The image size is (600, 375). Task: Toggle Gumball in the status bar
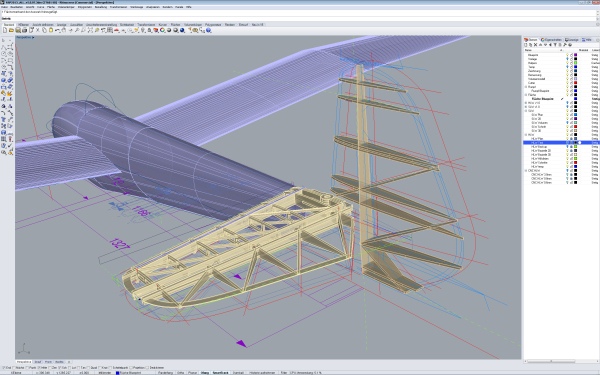click(238, 373)
